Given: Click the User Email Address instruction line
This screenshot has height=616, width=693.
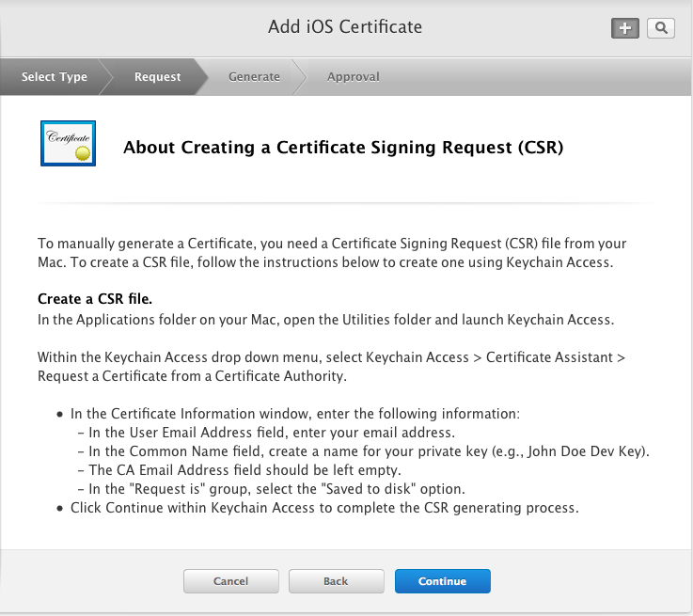Looking at the screenshot, I should [266, 433].
